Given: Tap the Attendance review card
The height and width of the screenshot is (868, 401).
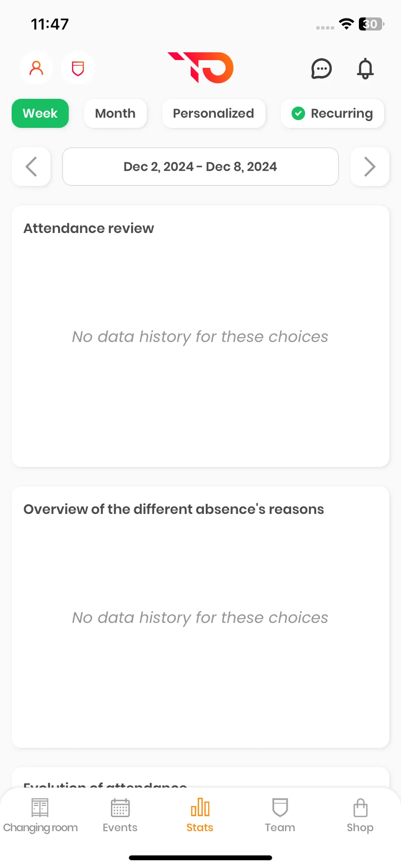Looking at the screenshot, I should [x=200, y=336].
